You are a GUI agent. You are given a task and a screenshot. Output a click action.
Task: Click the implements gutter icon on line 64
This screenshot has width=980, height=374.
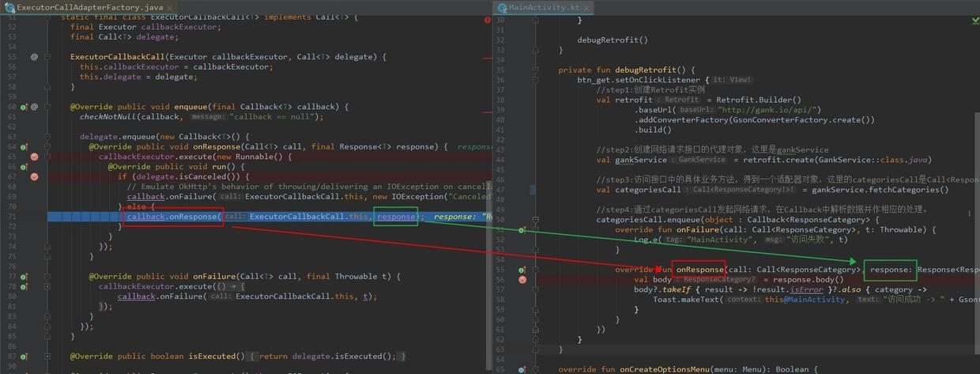[24, 146]
